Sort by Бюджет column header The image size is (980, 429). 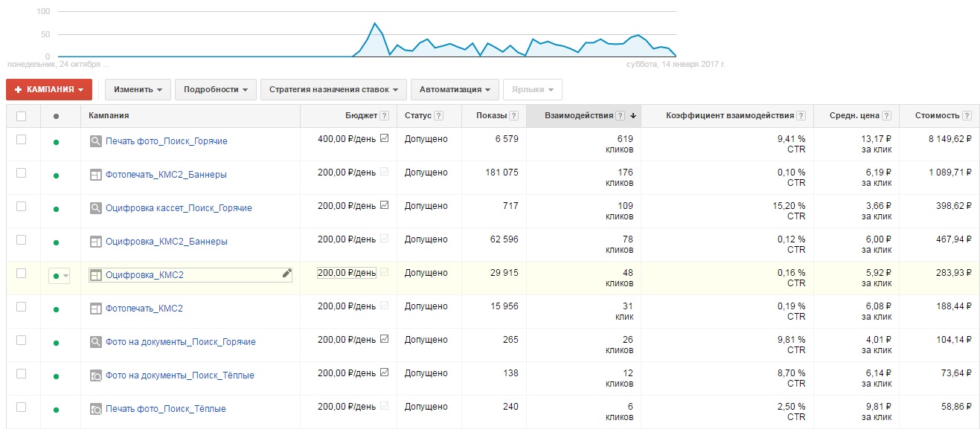pos(361,116)
